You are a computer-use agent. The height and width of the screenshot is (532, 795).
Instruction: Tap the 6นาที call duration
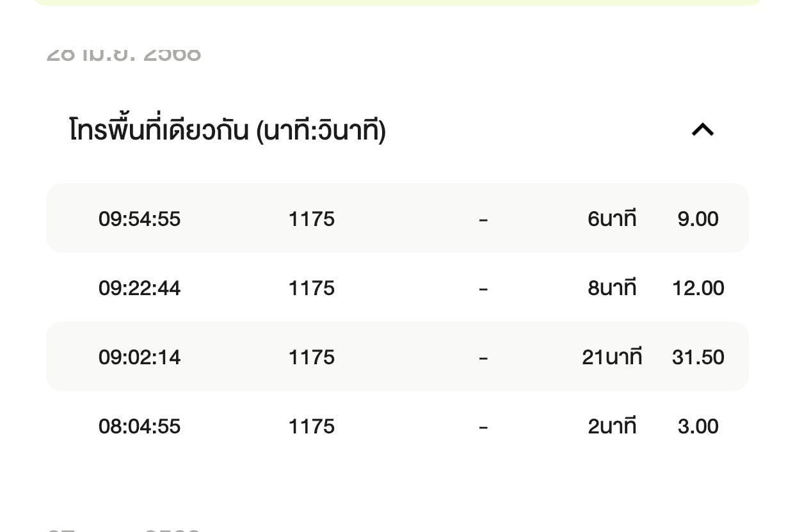click(612, 219)
